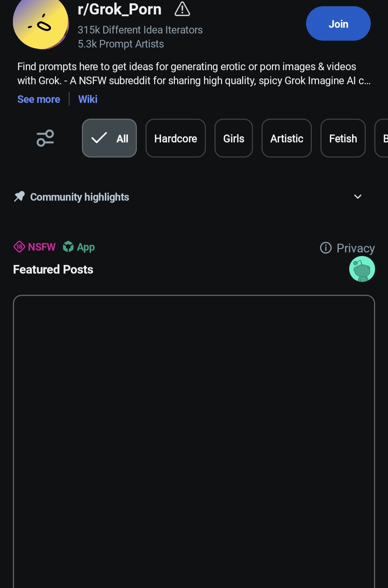Toggle the Hardcore filter chip
Viewport: 388px width, 588px height.
pyautogui.click(x=175, y=138)
